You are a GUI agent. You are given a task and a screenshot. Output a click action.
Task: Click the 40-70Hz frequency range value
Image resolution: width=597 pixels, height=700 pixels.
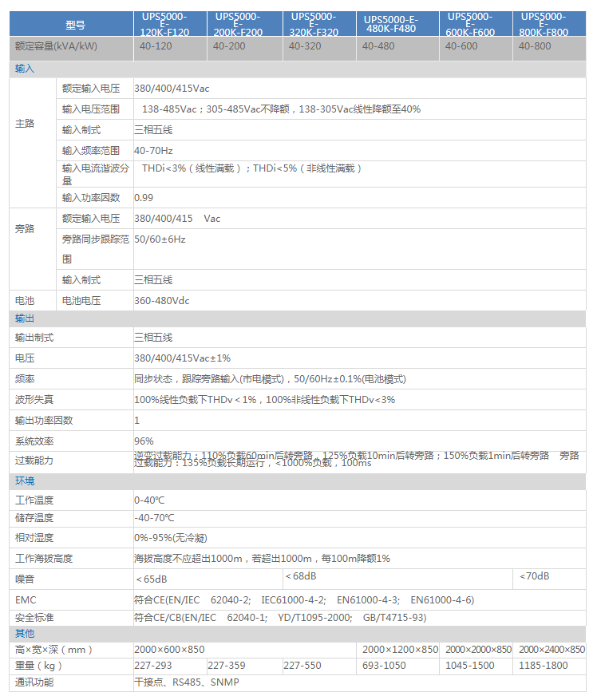tap(153, 151)
